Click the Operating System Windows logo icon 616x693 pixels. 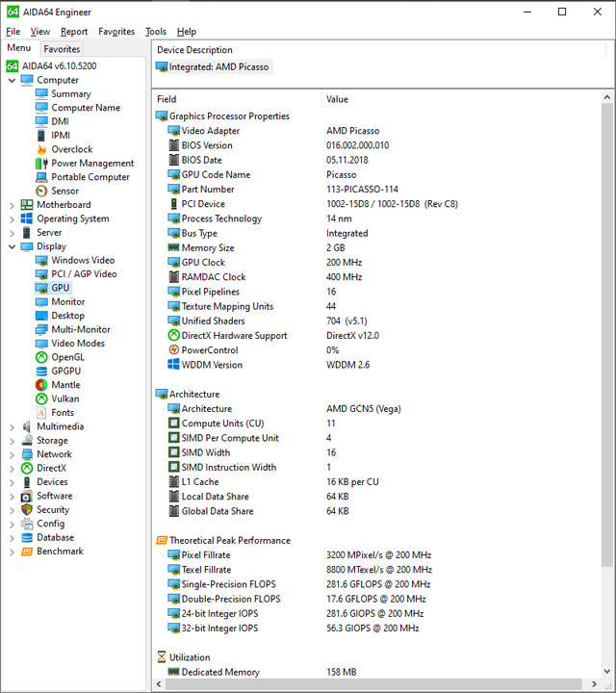(27, 218)
